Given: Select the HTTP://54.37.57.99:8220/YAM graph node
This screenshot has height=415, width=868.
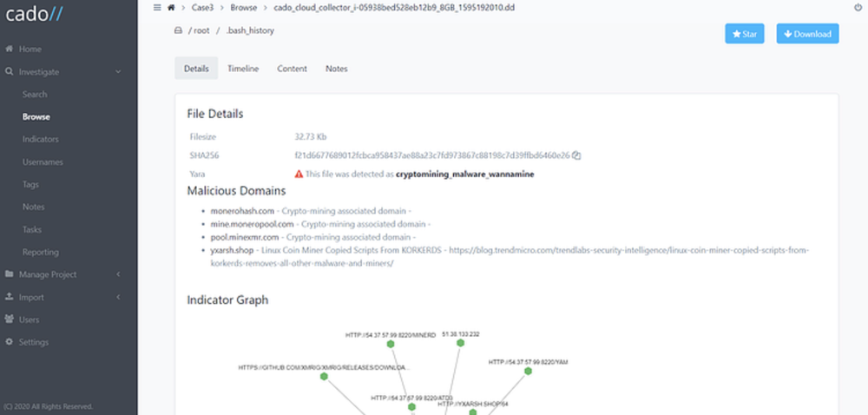Looking at the screenshot, I should 528,372.
